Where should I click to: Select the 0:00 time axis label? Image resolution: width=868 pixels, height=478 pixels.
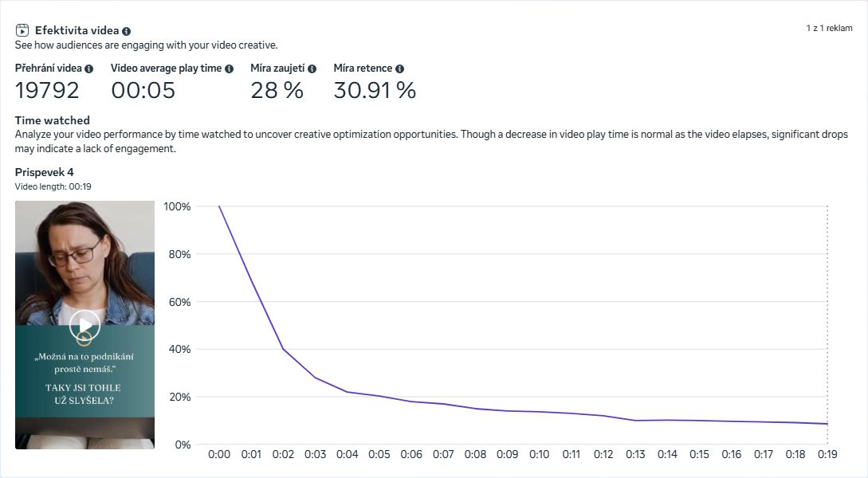click(x=218, y=453)
